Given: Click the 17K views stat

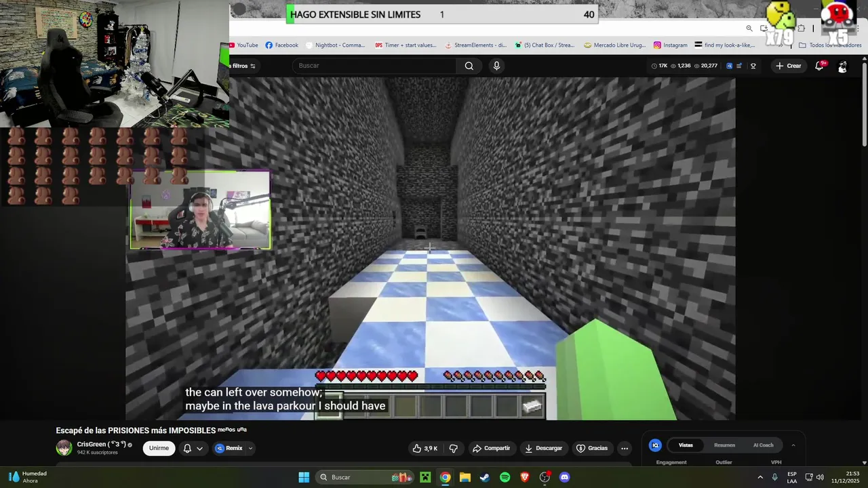Looking at the screenshot, I should (660, 66).
